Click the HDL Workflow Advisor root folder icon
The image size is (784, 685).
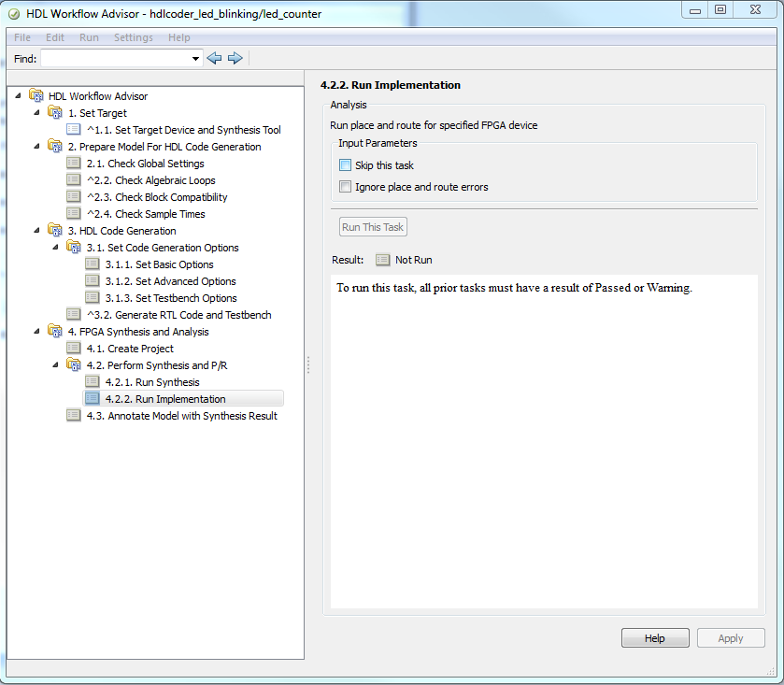36,95
